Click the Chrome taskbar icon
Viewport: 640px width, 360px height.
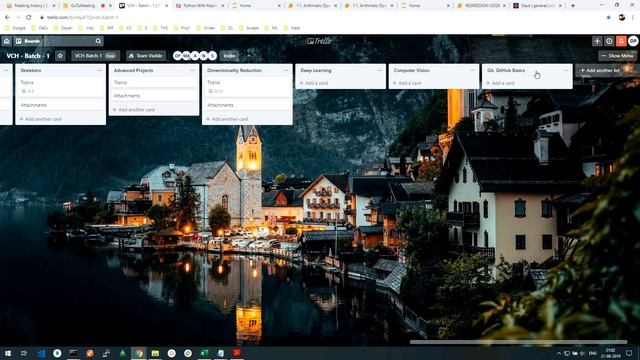(139, 353)
